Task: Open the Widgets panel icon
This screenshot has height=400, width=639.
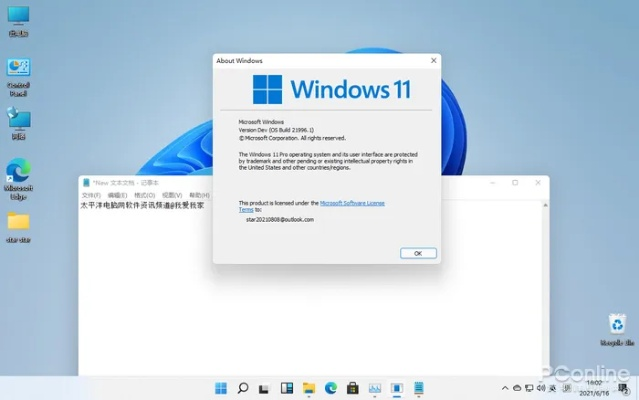Action: tap(286, 388)
